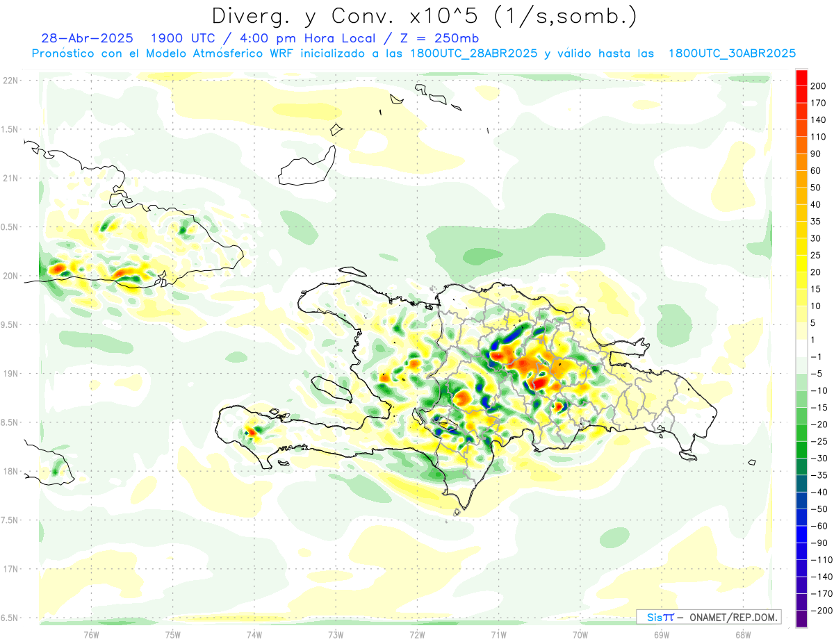Click the '-40' color scale label
The image size is (834, 644).
[818, 493]
